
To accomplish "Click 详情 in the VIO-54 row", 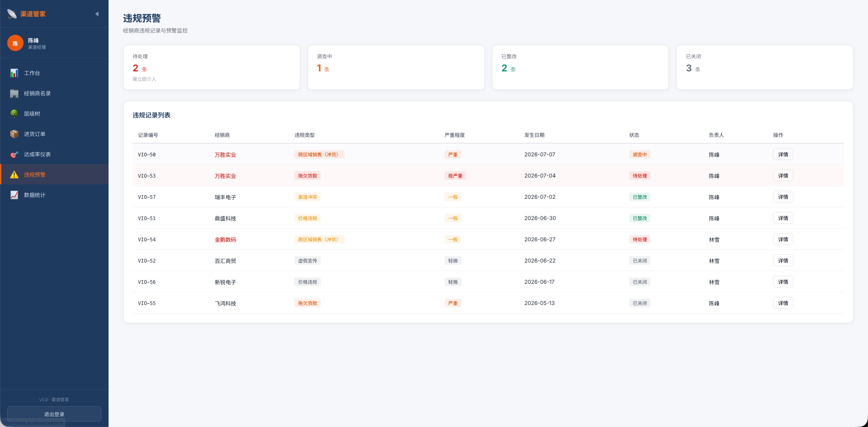I will tap(783, 239).
